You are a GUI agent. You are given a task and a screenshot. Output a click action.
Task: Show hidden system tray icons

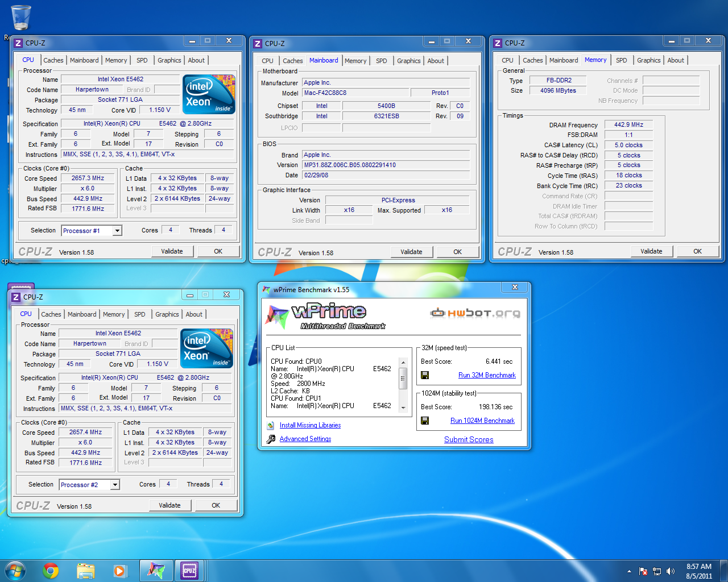click(x=629, y=571)
